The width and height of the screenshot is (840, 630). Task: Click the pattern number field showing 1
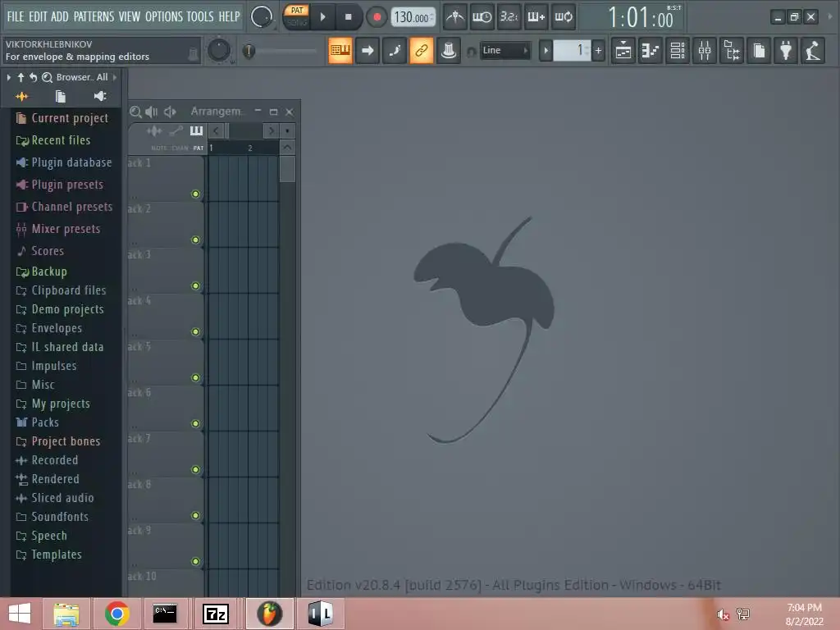coord(572,51)
